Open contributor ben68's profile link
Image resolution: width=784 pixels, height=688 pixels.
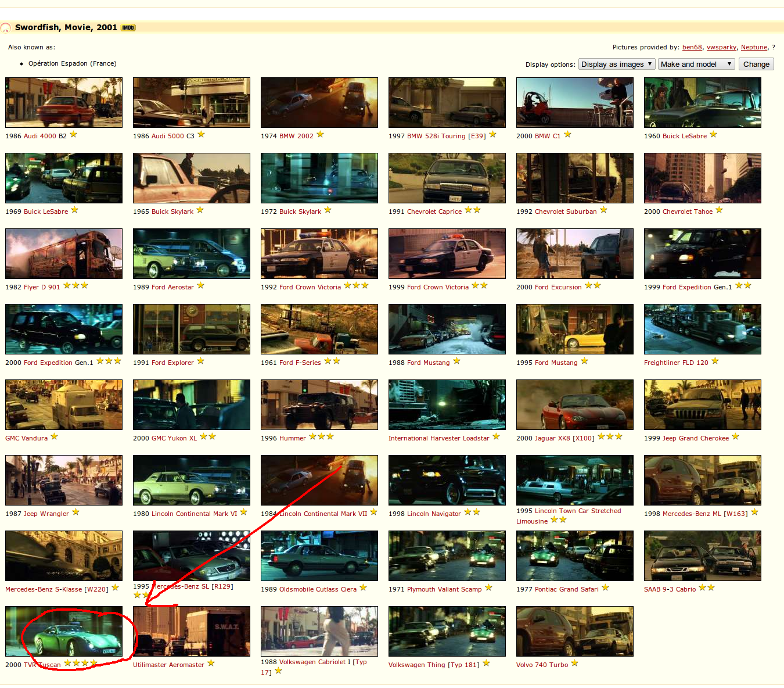(692, 48)
